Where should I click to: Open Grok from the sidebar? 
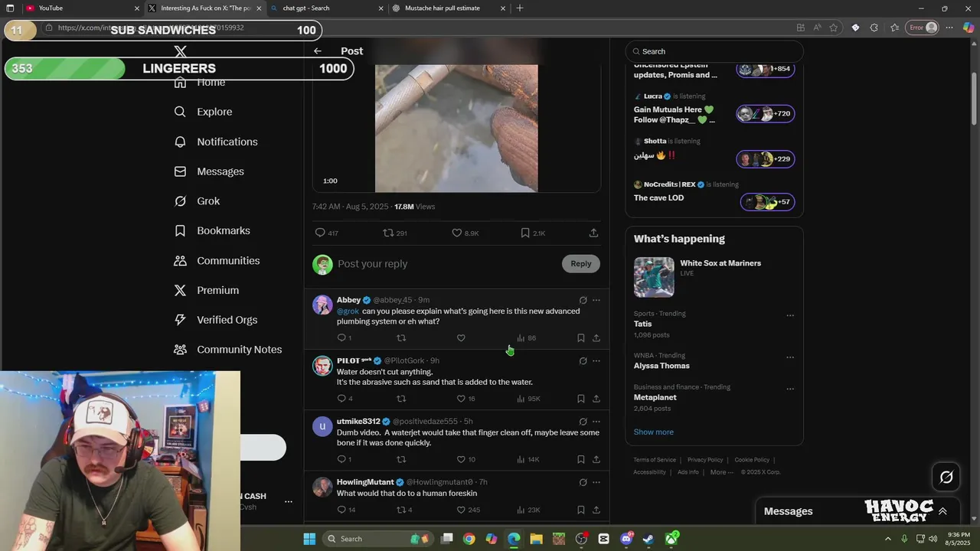click(x=197, y=201)
